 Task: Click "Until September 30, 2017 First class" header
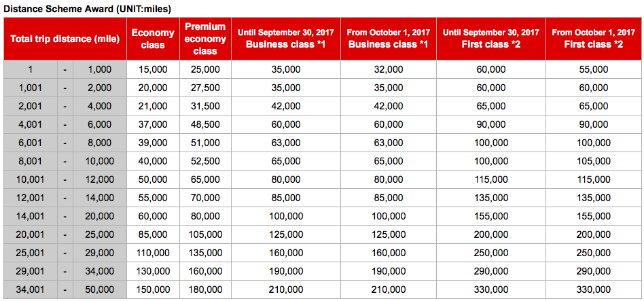point(491,39)
